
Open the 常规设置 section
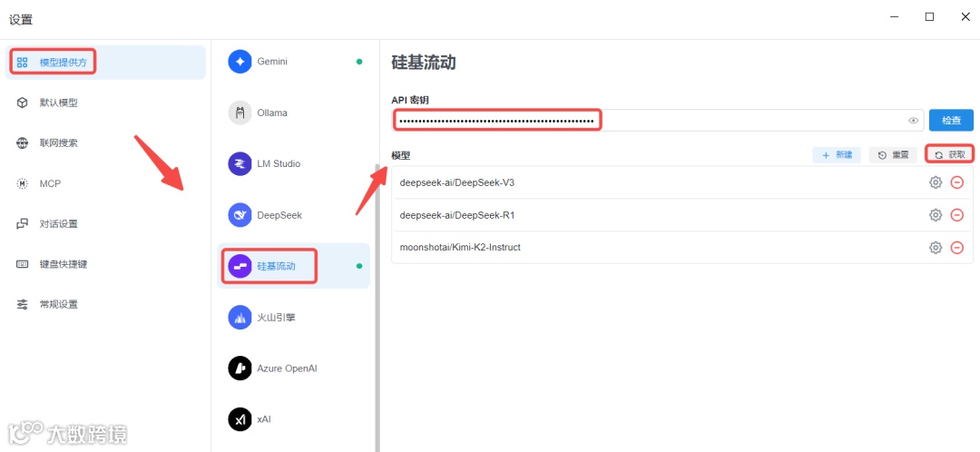[105, 304]
